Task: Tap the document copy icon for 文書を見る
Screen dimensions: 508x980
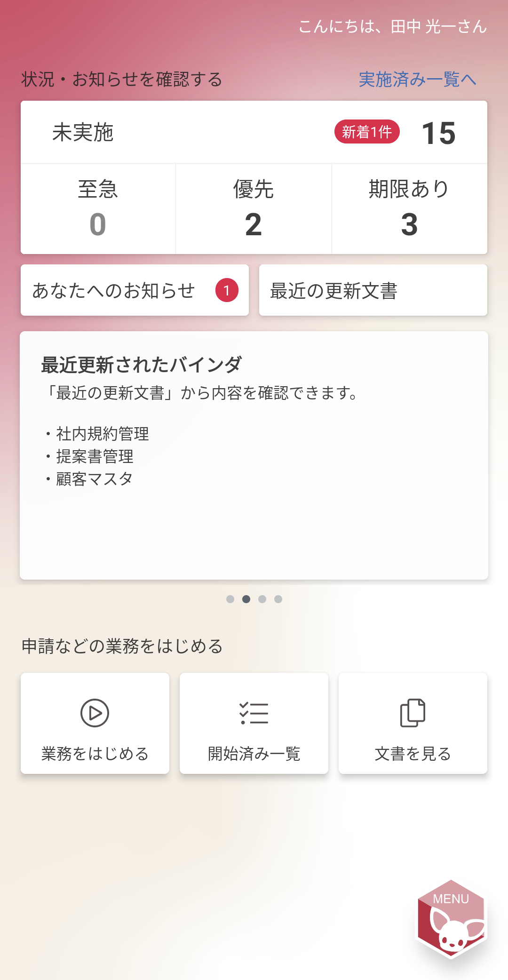Action: 413,713
